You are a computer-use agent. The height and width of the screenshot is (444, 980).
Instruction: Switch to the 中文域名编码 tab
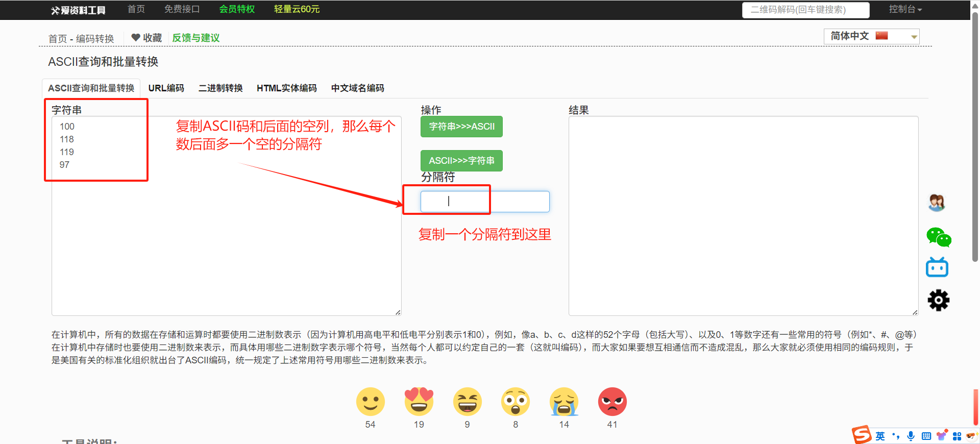point(358,88)
